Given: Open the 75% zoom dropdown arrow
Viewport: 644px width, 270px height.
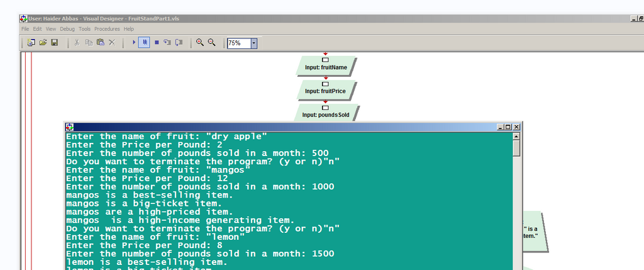Looking at the screenshot, I should [x=254, y=43].
